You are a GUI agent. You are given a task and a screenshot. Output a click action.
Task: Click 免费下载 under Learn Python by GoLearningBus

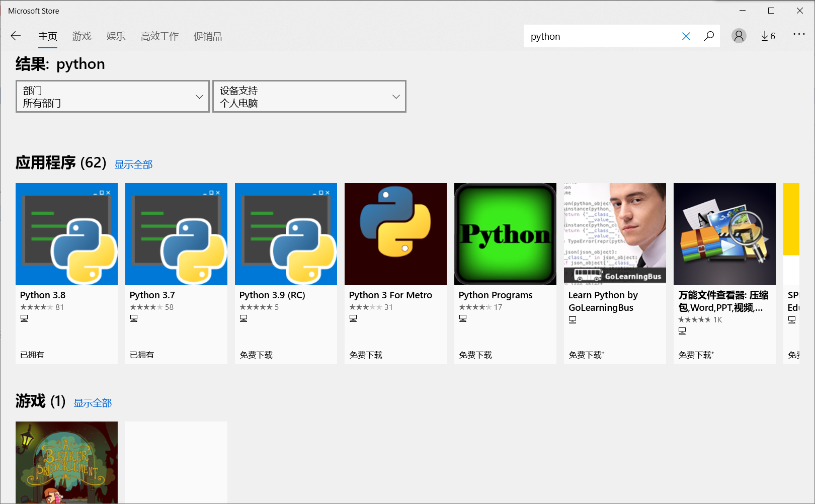point(586,355)
